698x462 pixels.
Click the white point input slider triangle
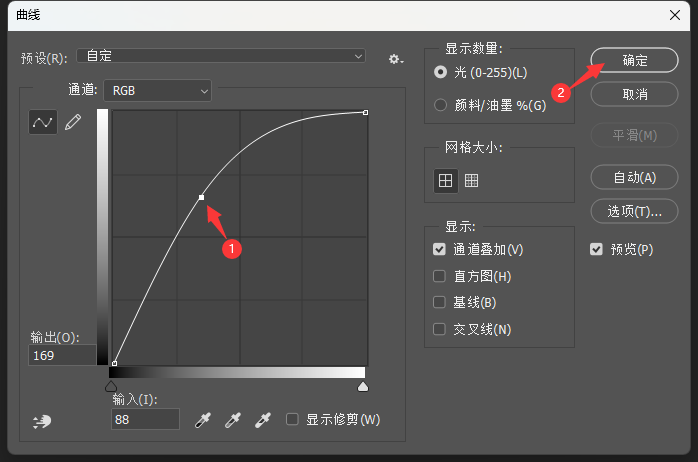(363, 386)
